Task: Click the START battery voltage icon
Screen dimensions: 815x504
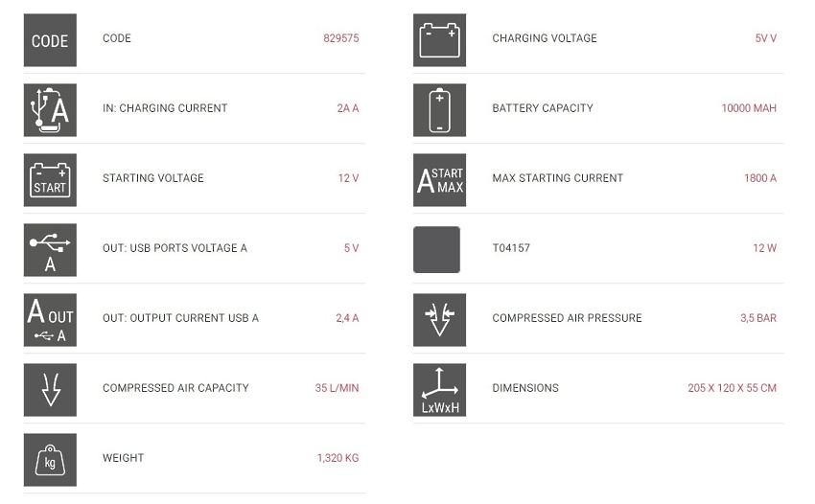Action: point(50,180)
